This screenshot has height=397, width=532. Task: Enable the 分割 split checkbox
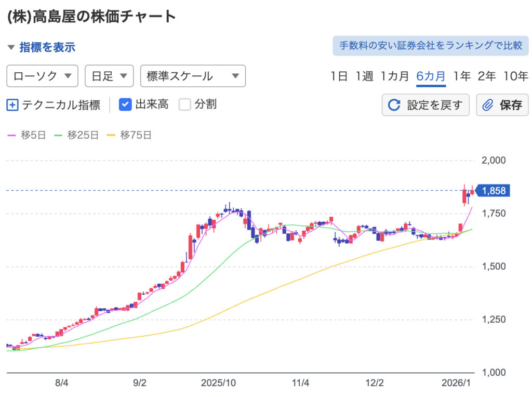click(185, 104)
